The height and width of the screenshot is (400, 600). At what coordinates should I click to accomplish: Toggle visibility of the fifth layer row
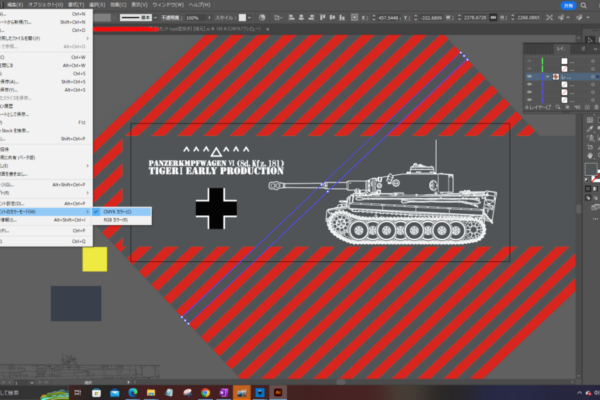(x=529, y=92)
